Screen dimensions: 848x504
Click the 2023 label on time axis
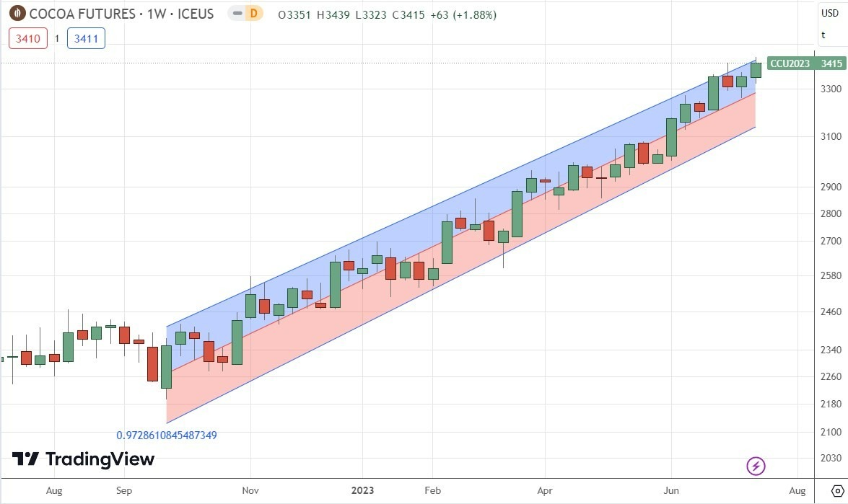tap(363, 490)
